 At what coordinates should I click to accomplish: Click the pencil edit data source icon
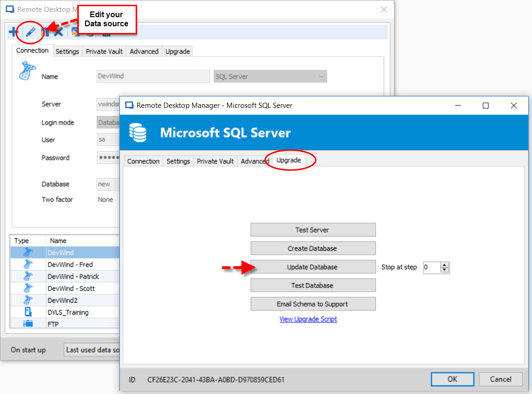[x=30, y=32]
